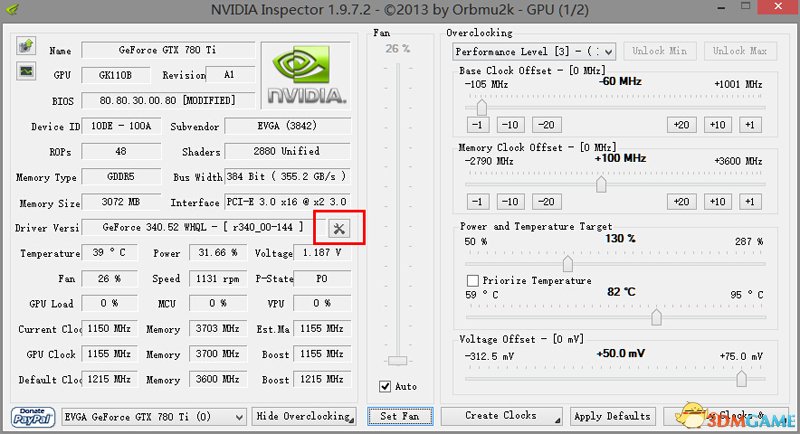
Task: Click the Set Fan button
Action: (400, 416)
